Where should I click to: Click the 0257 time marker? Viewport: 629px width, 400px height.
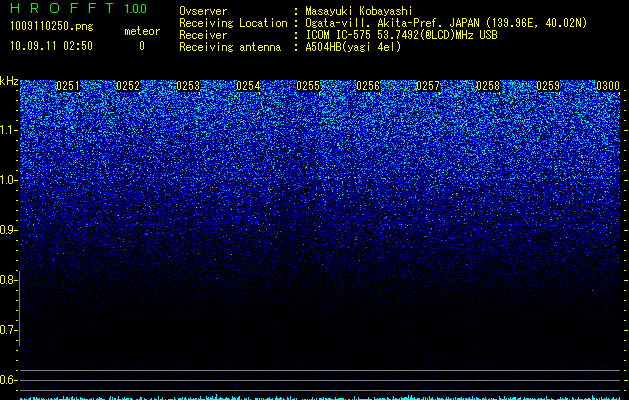428,86
